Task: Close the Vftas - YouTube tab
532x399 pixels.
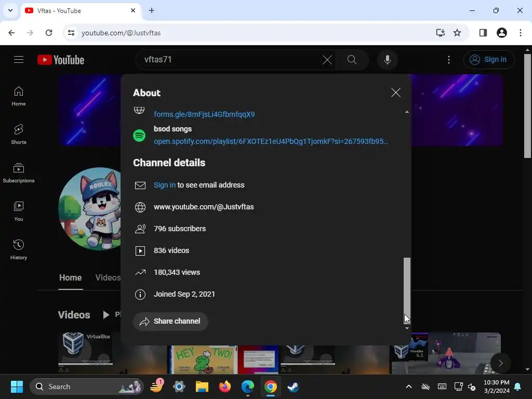Action: 133,10
